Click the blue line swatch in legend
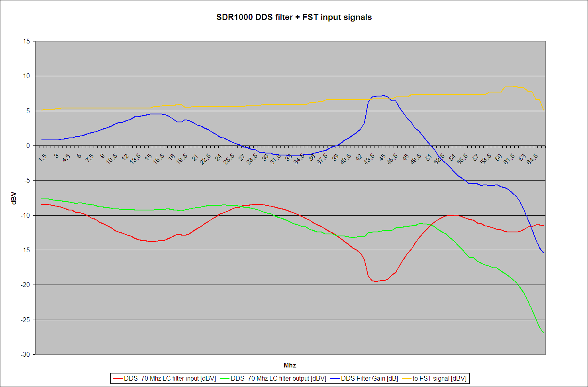The image size is (588, 387). click(335, 379)
